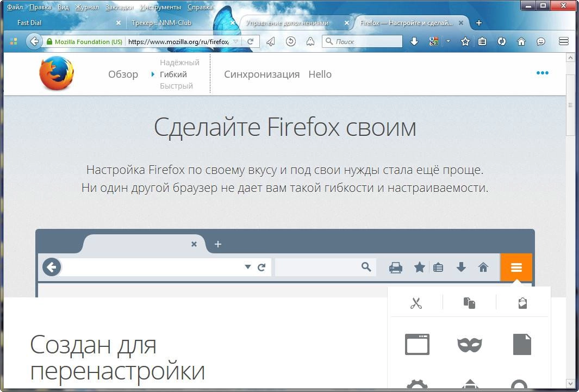This screenshot has height=392, width=579.
Task: Click the Firefox logo on the page
Action: pos(57,73)
